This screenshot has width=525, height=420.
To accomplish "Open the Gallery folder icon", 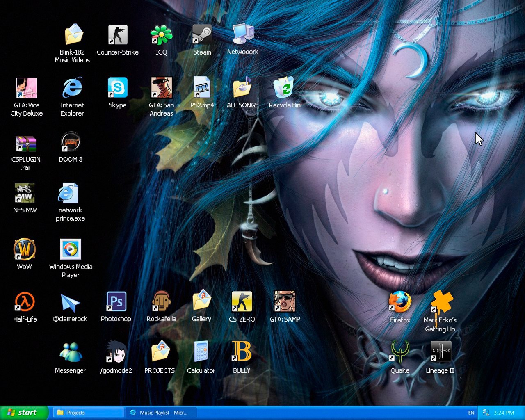I will click(201, 301).
